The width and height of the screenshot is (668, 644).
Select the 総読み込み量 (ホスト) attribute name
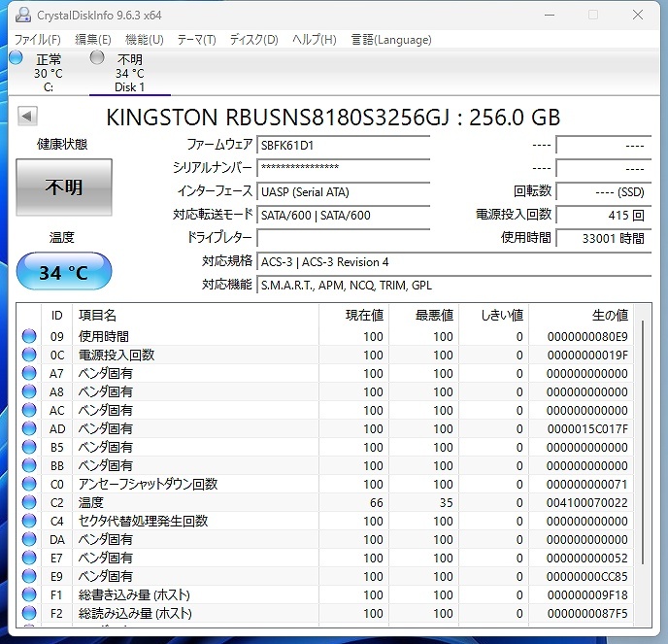click(135, 613)
